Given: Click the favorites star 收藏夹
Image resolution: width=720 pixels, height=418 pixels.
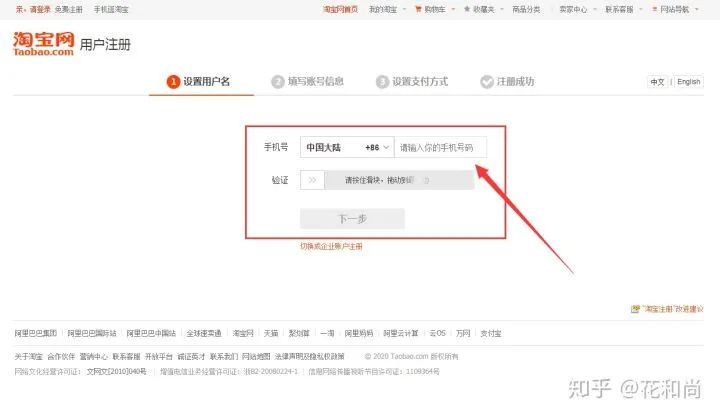Looking at the screenshot, I should click(467, 9).
